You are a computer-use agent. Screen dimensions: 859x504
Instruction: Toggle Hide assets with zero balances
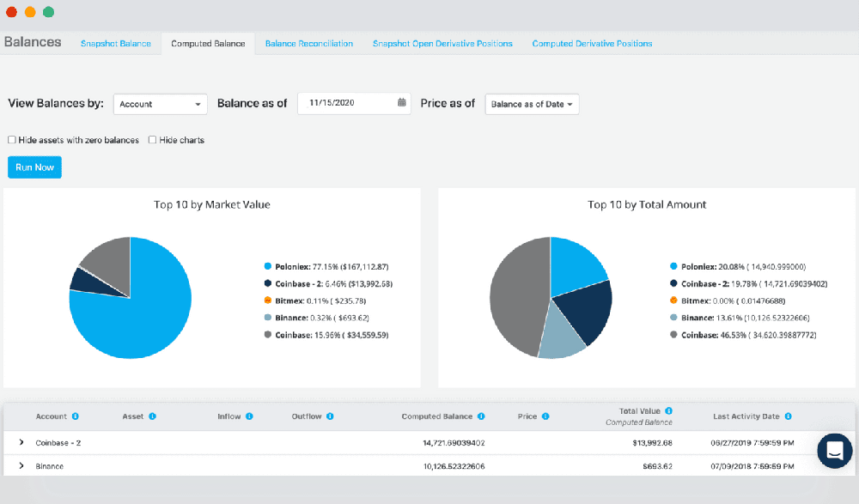click(11, 140)
